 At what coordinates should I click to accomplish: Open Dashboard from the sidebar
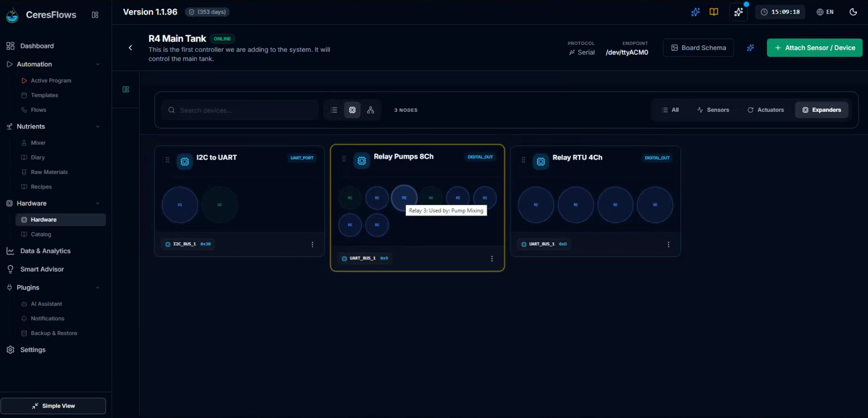pos(30,46)
